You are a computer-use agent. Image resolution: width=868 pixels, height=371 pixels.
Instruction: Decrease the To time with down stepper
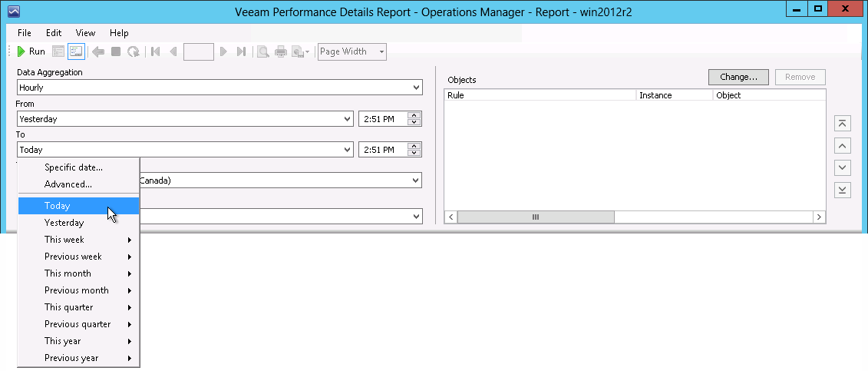pyautogui.click(x=414, y=154)
